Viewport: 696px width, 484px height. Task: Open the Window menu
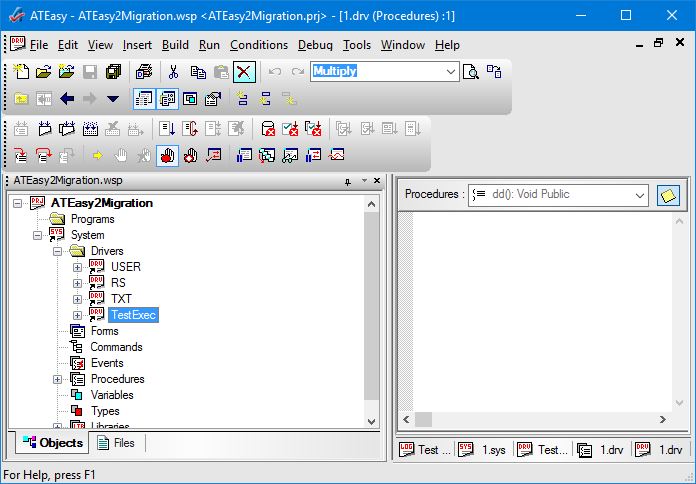coord(403,45)
